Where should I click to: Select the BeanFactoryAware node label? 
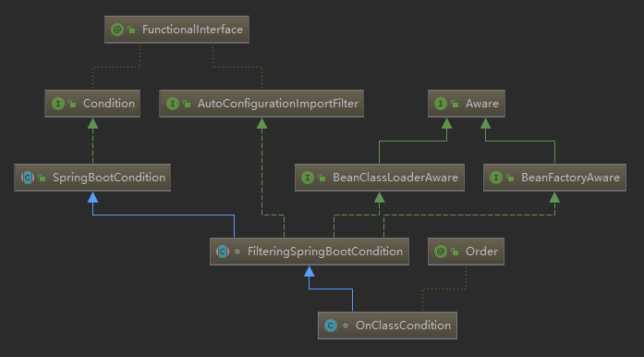570,178
